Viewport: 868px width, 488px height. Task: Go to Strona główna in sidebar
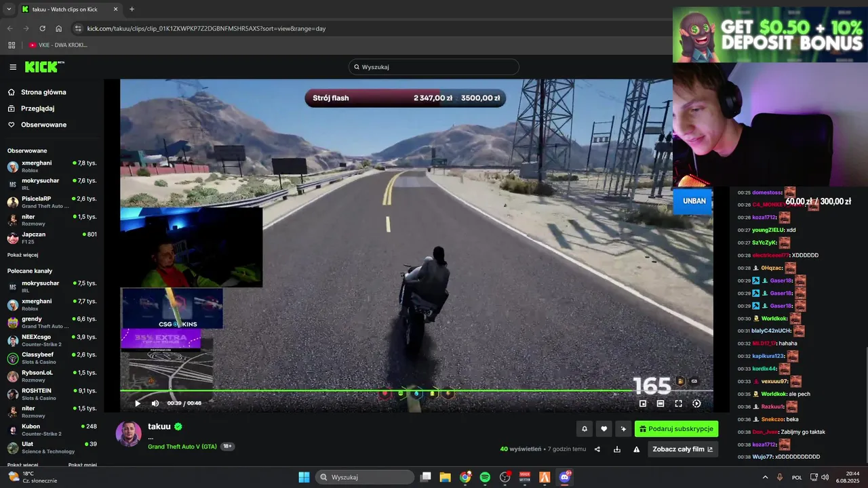43,92
